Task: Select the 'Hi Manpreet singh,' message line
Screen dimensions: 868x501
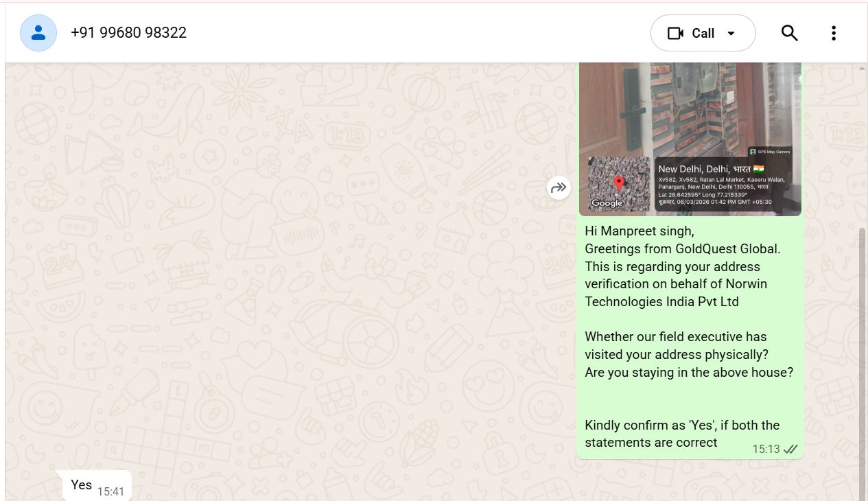Action: click(640, 231)
